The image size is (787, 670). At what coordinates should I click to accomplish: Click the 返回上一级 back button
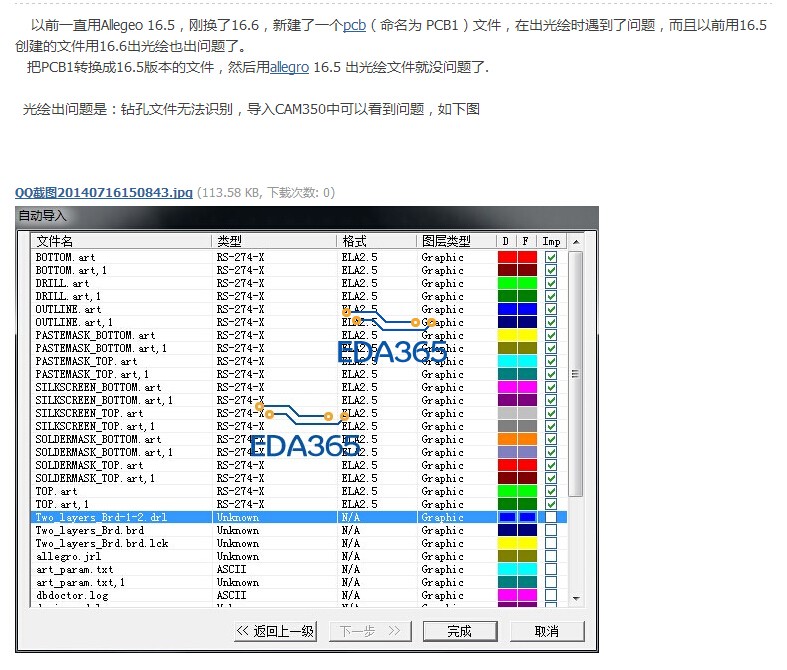[x=275, y=631]
